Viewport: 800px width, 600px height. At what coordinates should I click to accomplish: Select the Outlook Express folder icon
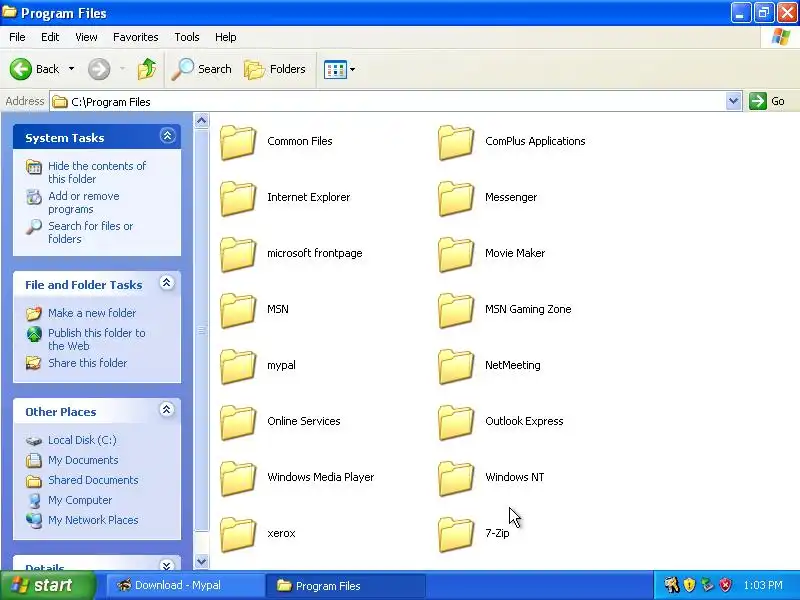(456, 423)
